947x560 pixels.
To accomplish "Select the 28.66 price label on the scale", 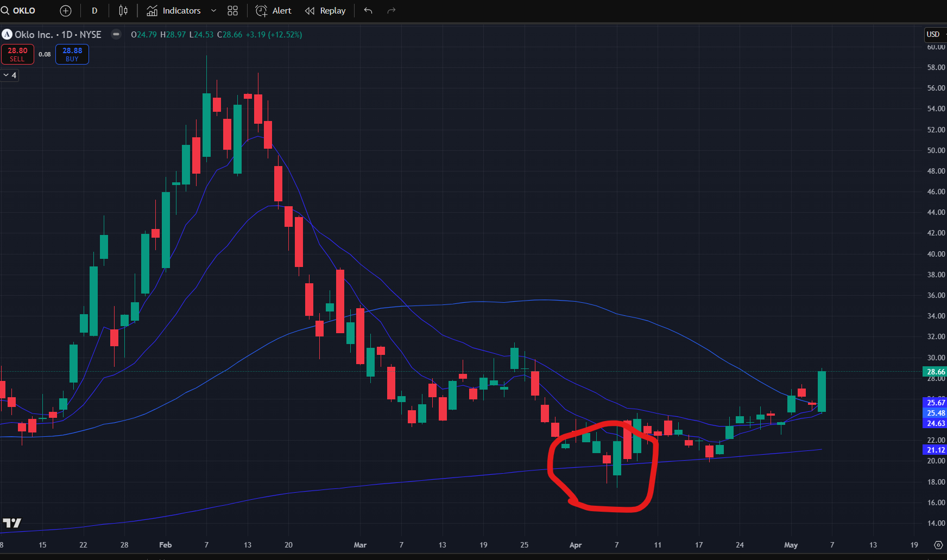I will [935, 371].
